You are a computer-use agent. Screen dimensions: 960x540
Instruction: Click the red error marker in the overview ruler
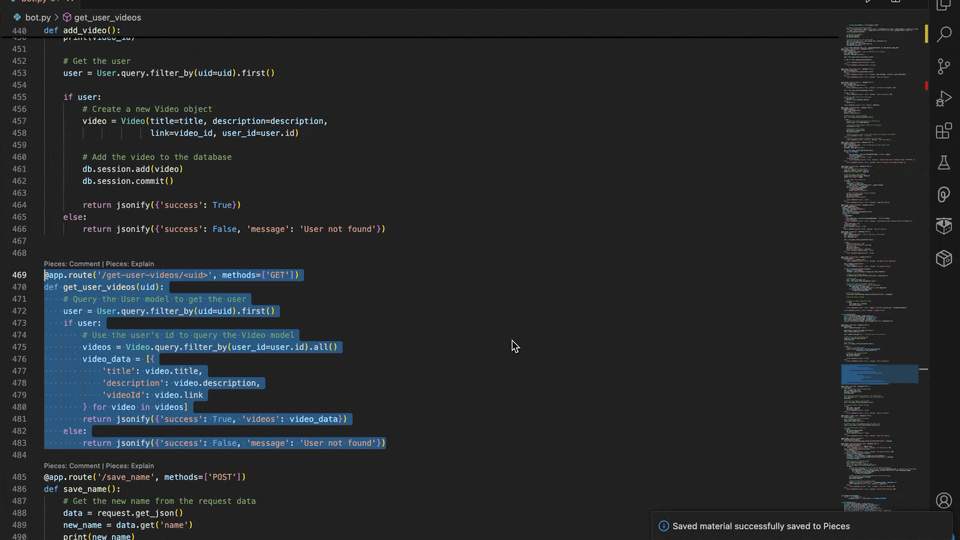926,86
